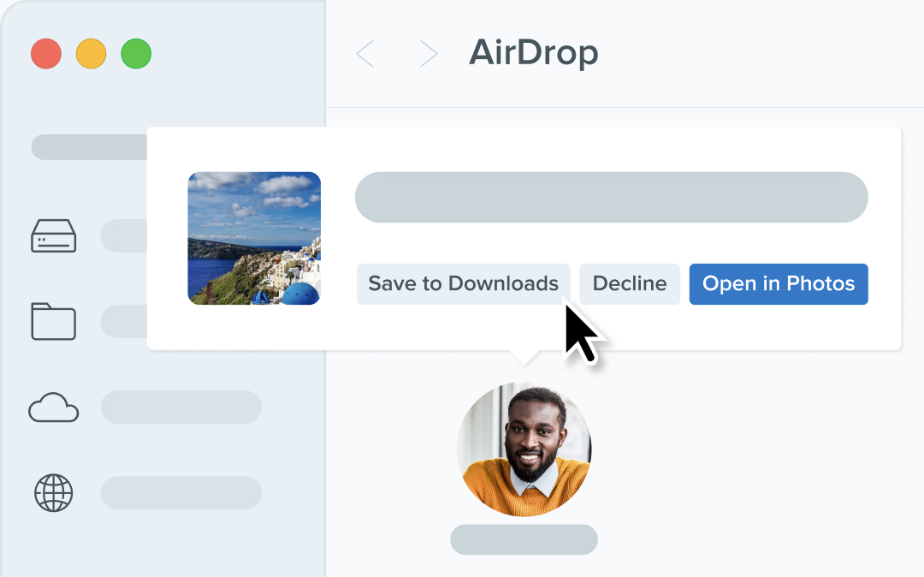Image resolution: width=924 pixels, height=577 pixels.
Task: Go forward with the right chevron arrow
Action: pyautogui.click(x=429, y=54)
